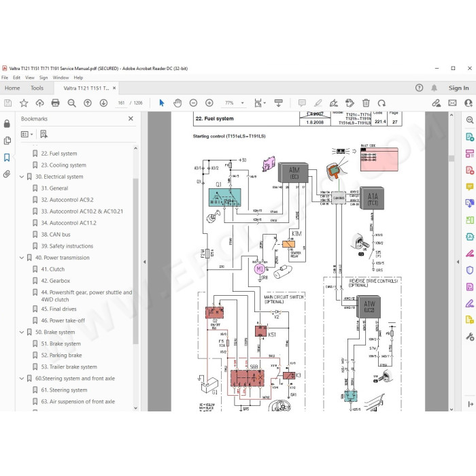Open the Comment tool in right pane

[x=470, y=187]
